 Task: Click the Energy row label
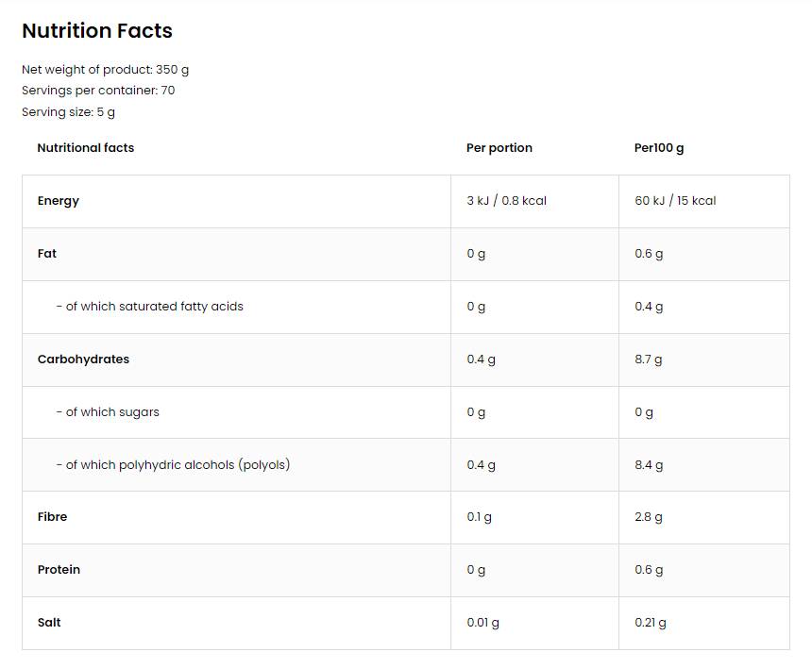59,201
